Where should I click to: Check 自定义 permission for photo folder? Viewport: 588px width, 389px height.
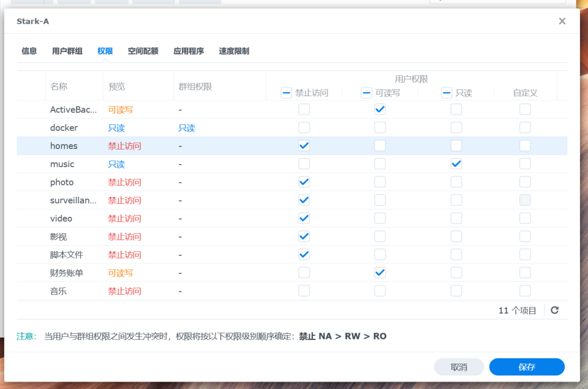click(525, 182)
